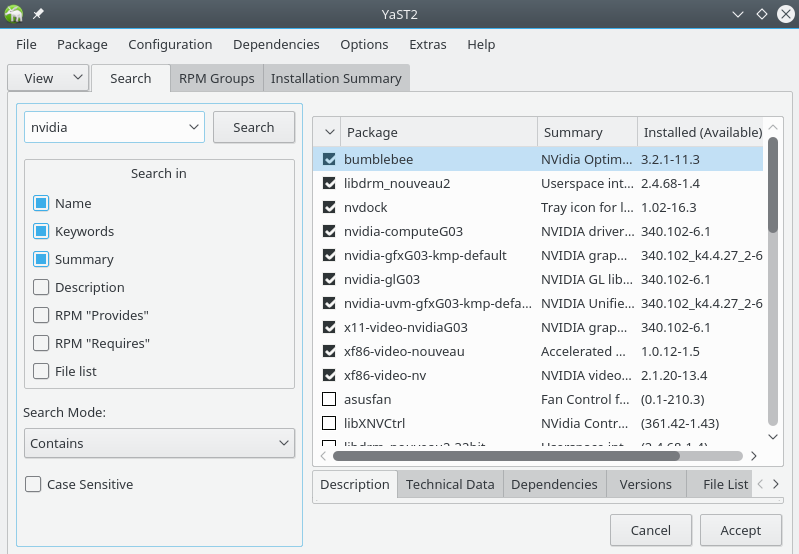This screenshot has width=799, height=554.
Task: Disable searching in Name
Action: pyautogui.click(x=41, y=203)
